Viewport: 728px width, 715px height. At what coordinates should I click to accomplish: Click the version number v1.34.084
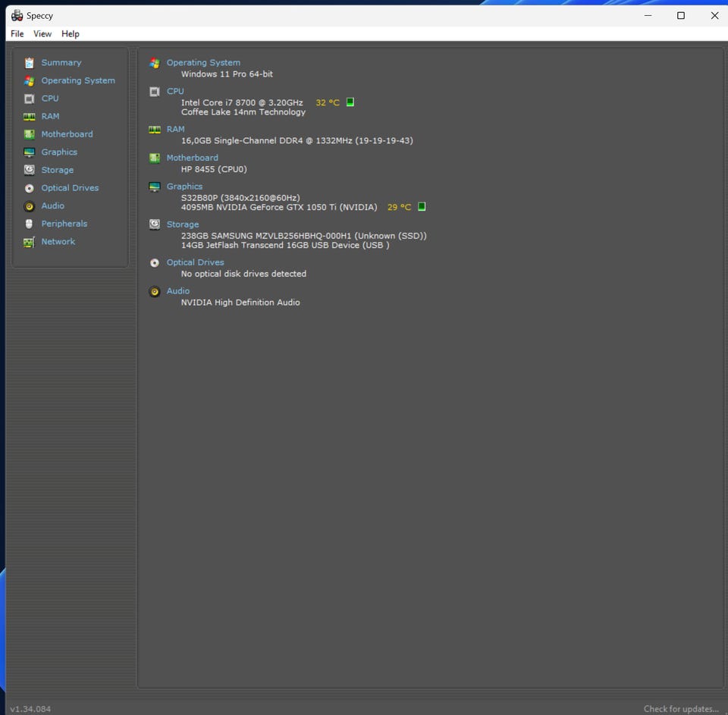[x=30, y=709]
